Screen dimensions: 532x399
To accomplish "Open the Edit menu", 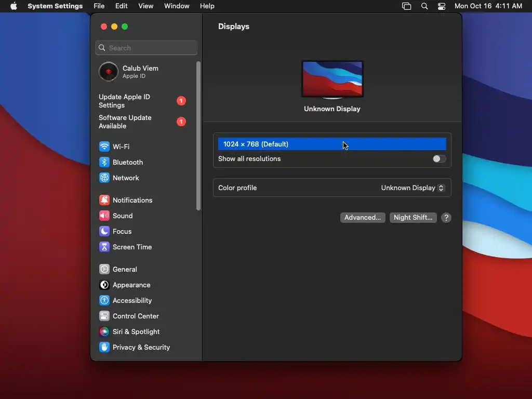I will coord(121,6).
